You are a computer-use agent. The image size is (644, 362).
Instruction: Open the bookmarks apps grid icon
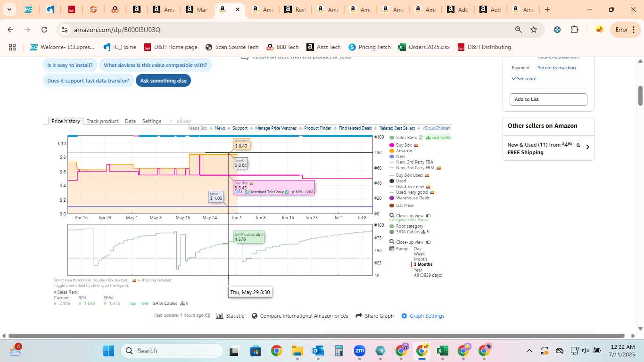point(12,47)
